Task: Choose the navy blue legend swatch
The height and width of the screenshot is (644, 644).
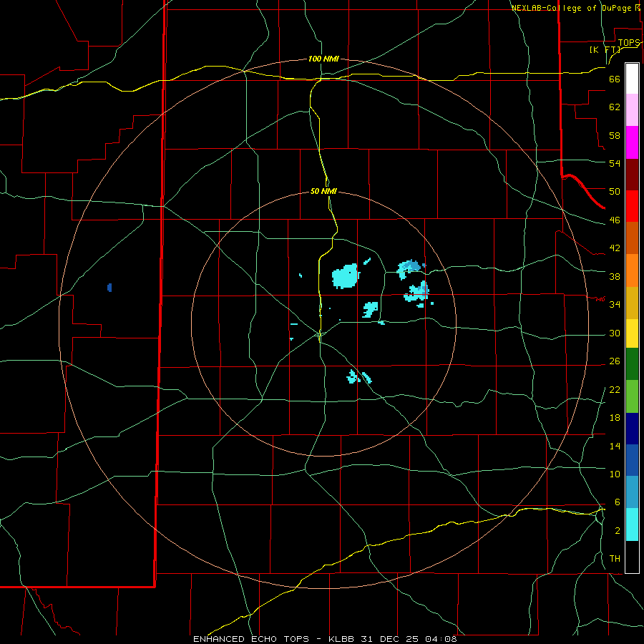Action: point(632,429)
